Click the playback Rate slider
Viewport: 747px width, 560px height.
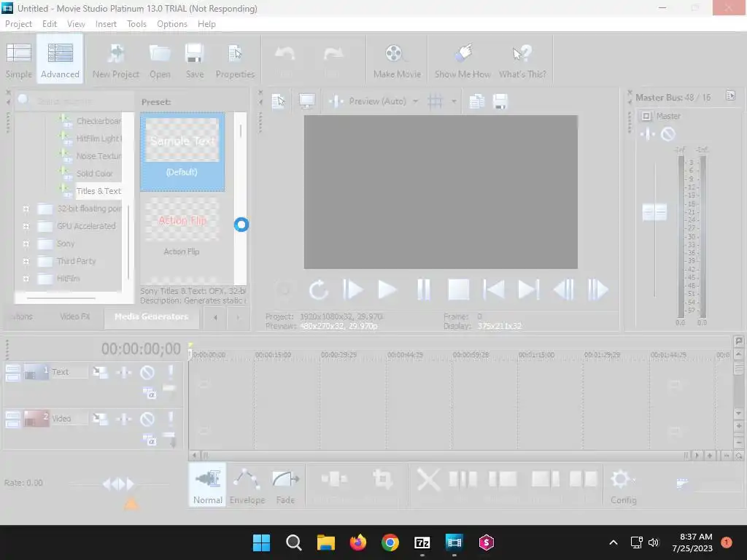119,484
